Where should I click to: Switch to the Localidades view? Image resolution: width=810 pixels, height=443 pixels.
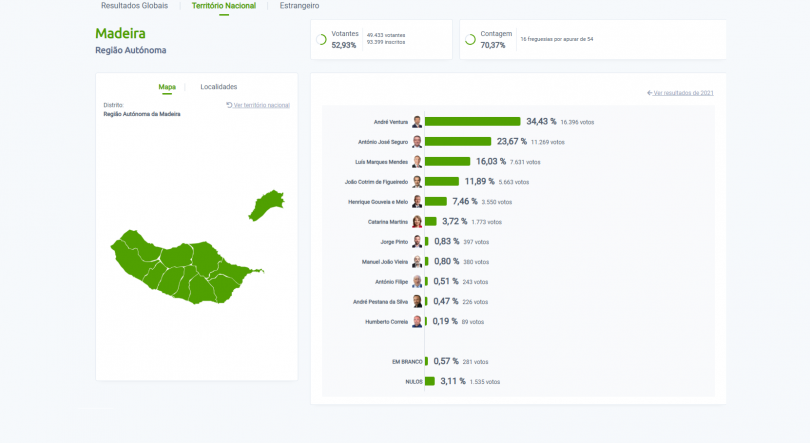[x=218, y=87]
